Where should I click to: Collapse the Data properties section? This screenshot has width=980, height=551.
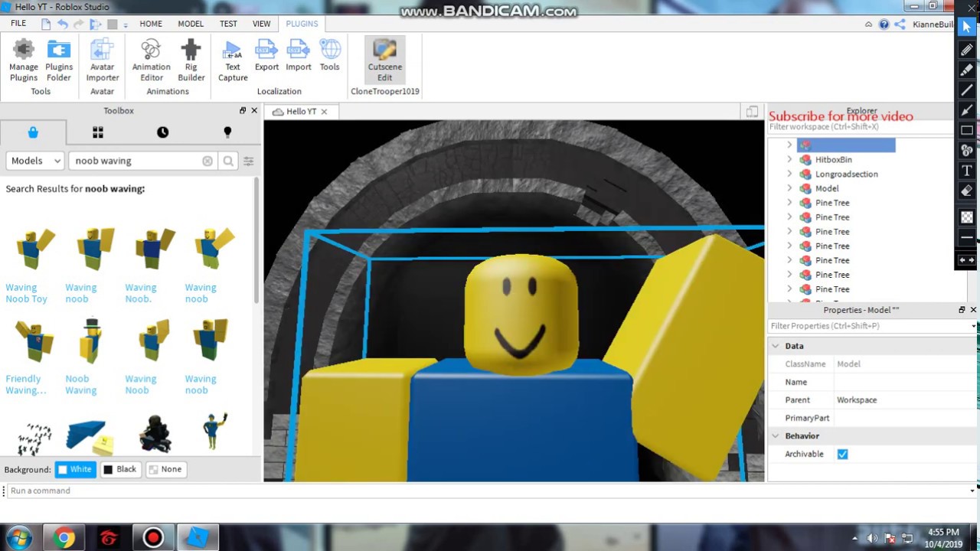pyautogui.click(x=775, y=346)
